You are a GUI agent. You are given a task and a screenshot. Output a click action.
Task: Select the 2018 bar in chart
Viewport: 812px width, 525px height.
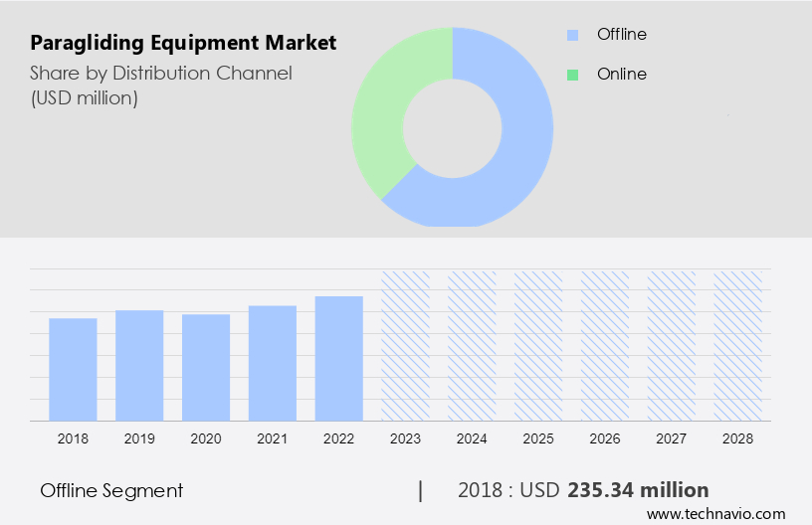click(x=73, y=369)
